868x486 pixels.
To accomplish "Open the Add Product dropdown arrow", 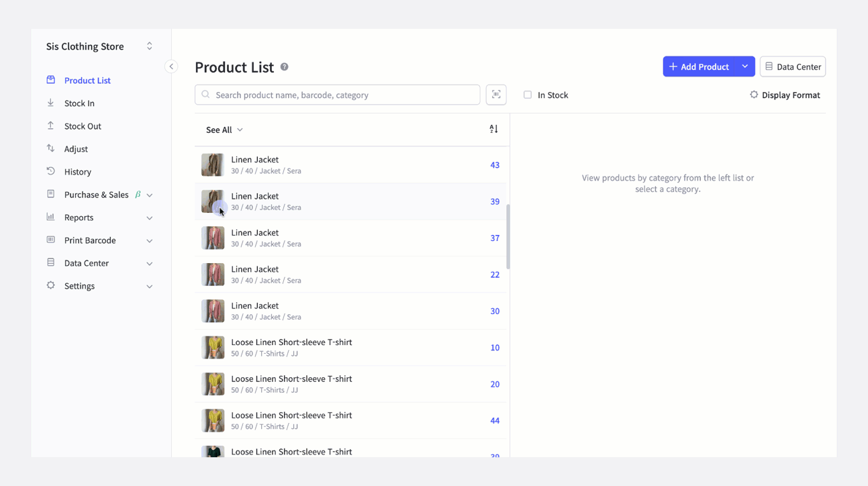I will click(x=744, y=66).
